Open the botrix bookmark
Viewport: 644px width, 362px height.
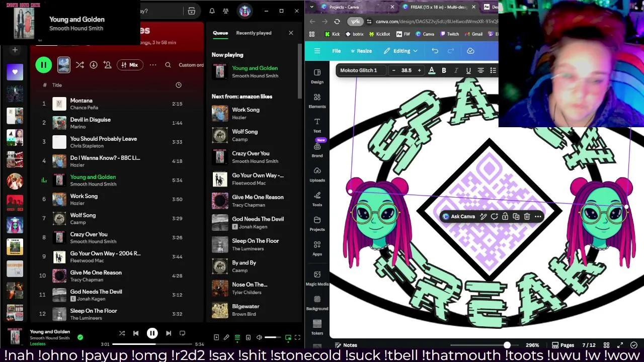click(355, 34)
